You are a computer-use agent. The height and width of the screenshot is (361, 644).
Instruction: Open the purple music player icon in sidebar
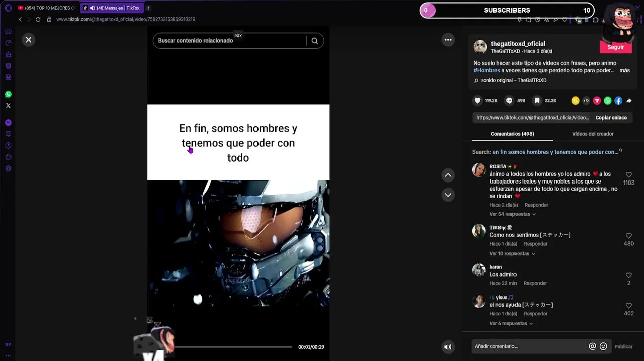pos(8,123)
